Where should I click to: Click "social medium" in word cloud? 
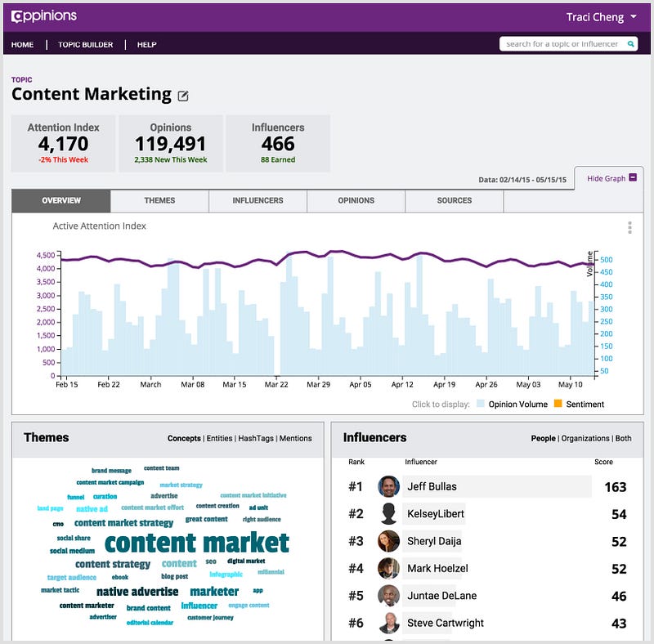coord(72,551)
